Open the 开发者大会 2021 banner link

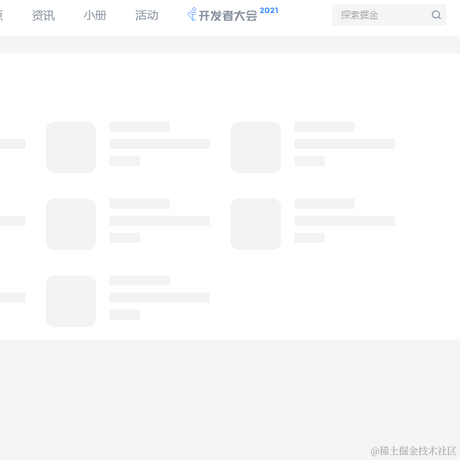click(x=233, y=15)
